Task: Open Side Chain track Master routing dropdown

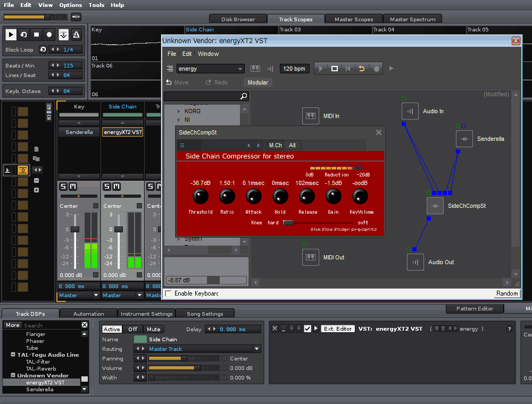Action: click(x=139, y=295)
